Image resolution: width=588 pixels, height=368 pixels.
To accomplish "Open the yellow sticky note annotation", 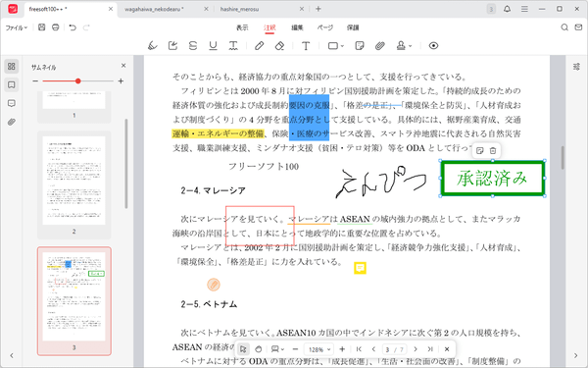I will [x=360, y=268].
